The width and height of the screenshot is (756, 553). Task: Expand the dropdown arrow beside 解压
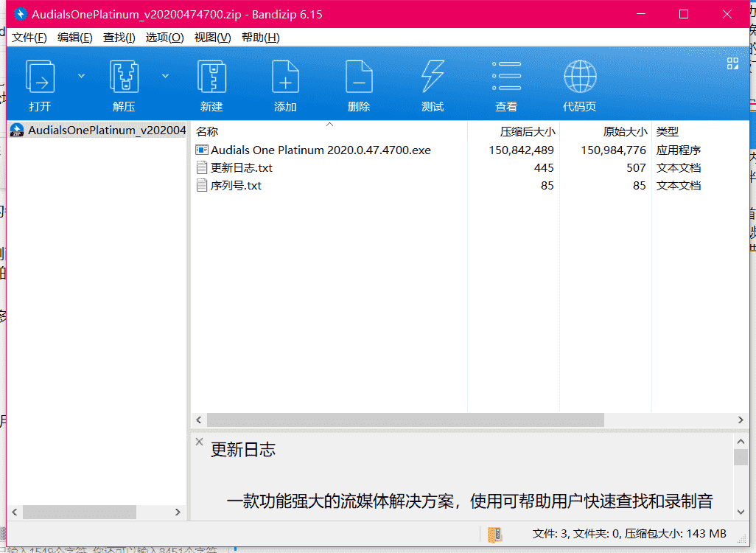coord(165,76)
